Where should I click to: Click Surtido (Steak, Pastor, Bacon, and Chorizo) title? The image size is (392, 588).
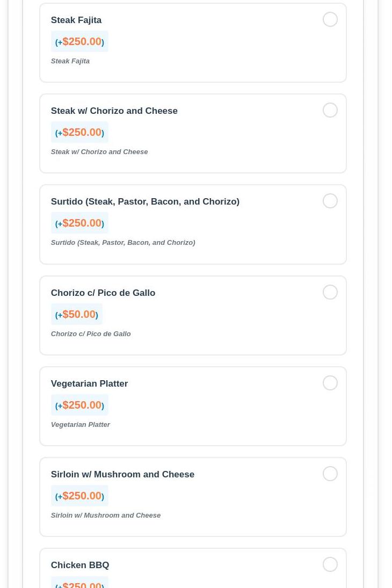click(x=145, y=202)
